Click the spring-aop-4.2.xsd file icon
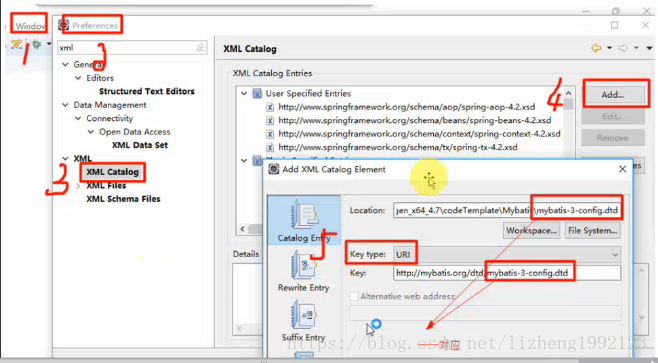Viewport: 658px width, 363px height. (x=270, y=107)
